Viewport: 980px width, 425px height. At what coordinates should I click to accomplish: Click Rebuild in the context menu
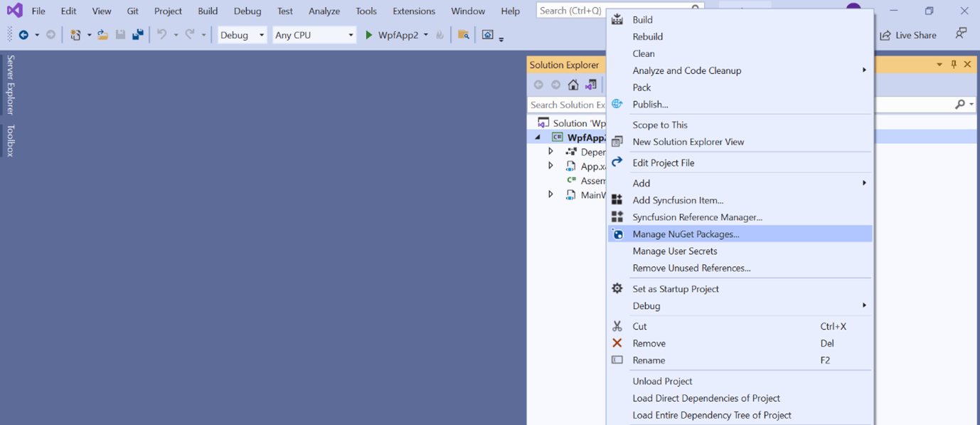click(x=649, y=36)
